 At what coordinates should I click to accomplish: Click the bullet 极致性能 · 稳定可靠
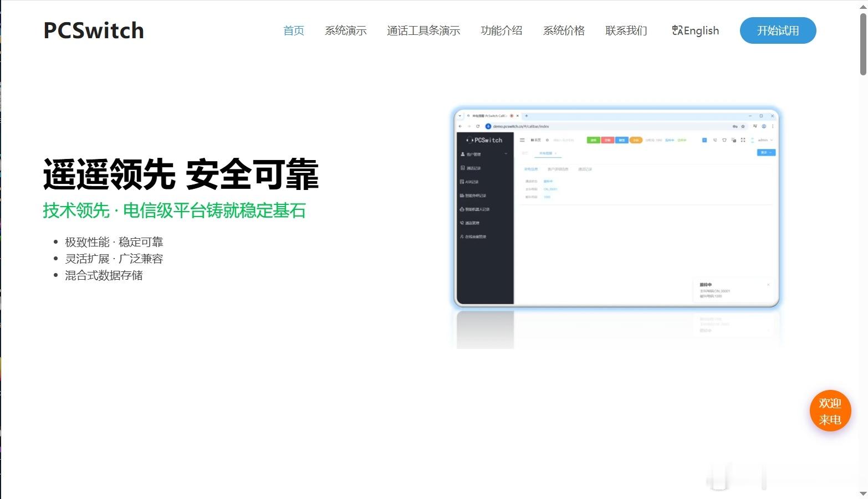[x=114, y=242]
